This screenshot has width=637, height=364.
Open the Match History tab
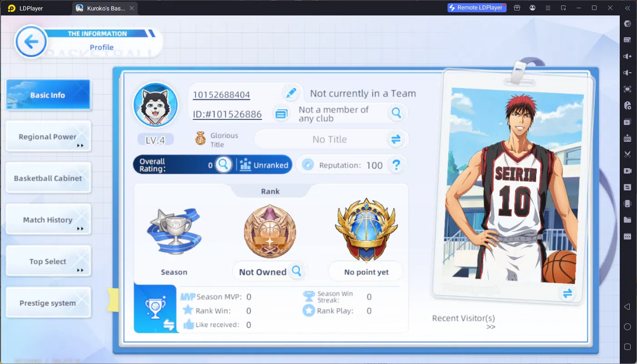(x=48, y=219)
